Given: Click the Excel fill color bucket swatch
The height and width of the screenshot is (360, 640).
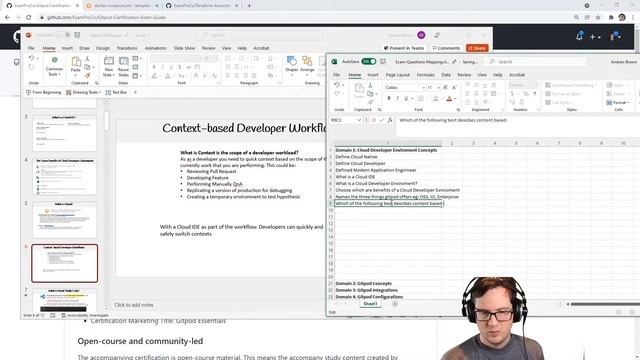Looking at the screenshot, I should click(436, 98).
